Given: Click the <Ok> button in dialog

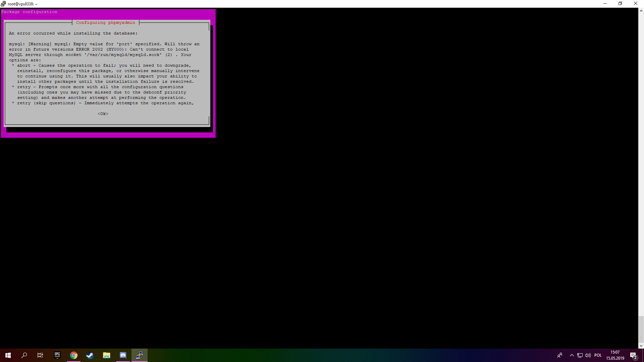Looking at the screenshot, I should [103, 114].
